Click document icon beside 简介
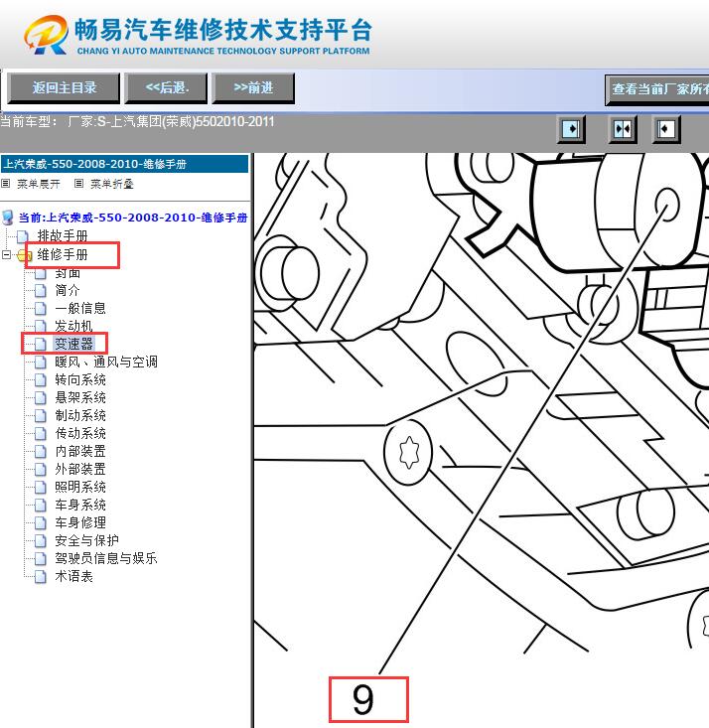The height and width of the screenshot is (728, 709). pos(41,291)
